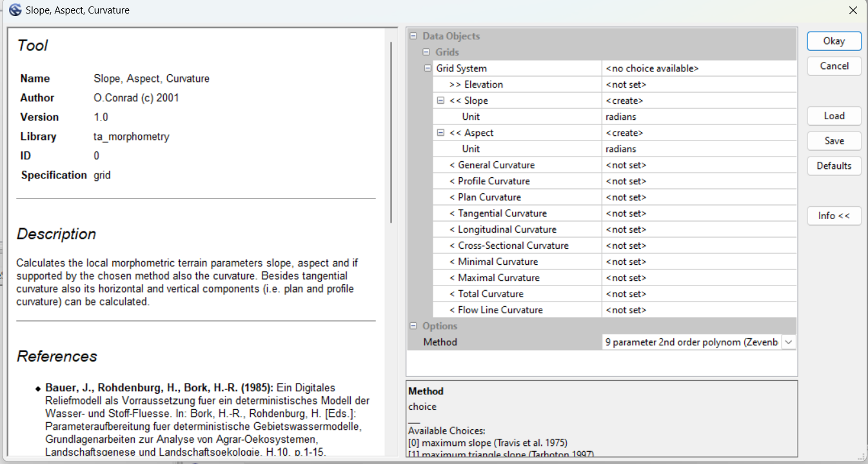Click the Cancel button
The image size is (868, 464).
[x=834, y=66]
